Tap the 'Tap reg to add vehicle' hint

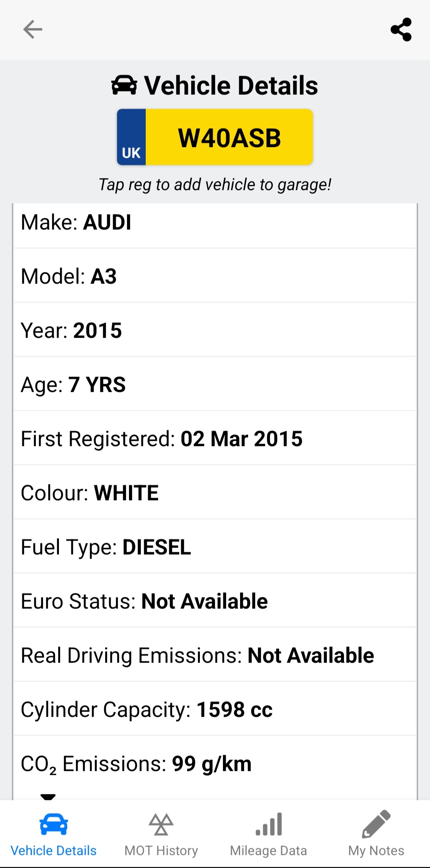[x=215, y=185]
